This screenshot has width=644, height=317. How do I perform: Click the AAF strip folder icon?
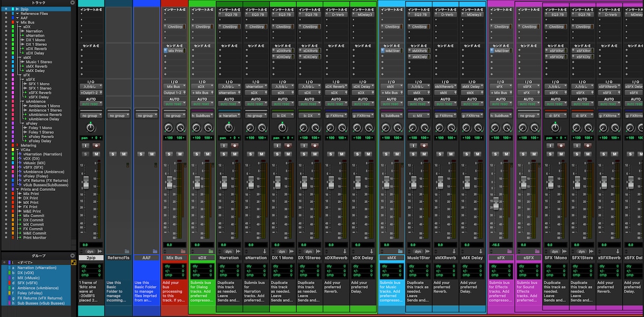pos(155,252)
